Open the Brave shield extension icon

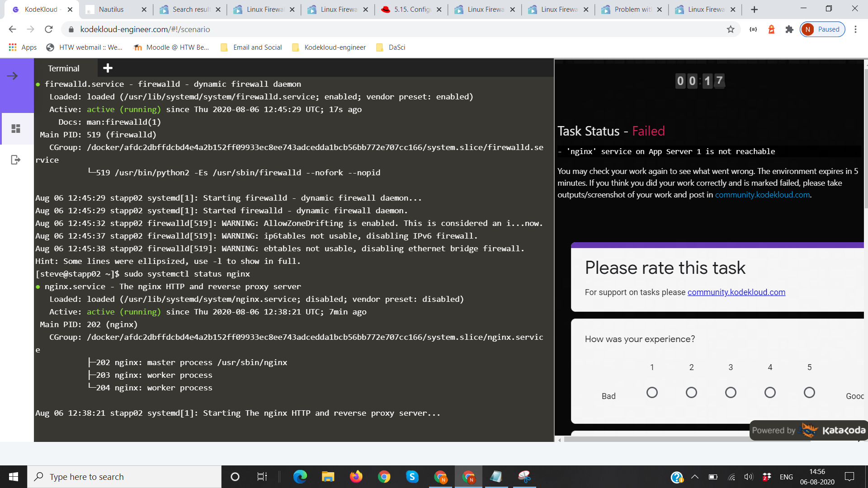click(x=771, y=29)
